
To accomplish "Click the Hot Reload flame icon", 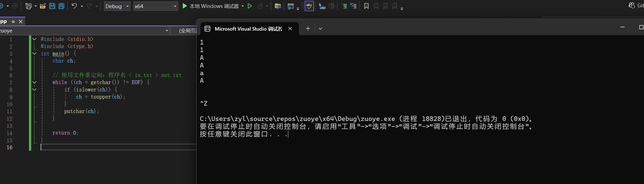I will point(260,6).
